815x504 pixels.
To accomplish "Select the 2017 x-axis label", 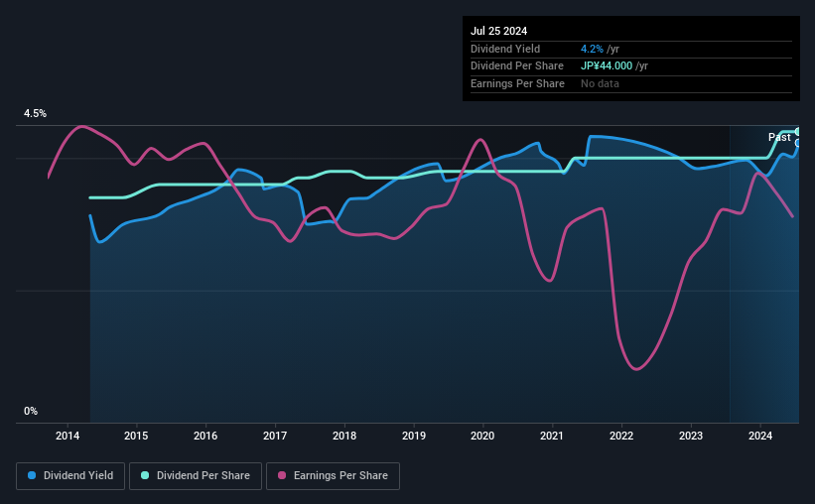I will 275,436.
